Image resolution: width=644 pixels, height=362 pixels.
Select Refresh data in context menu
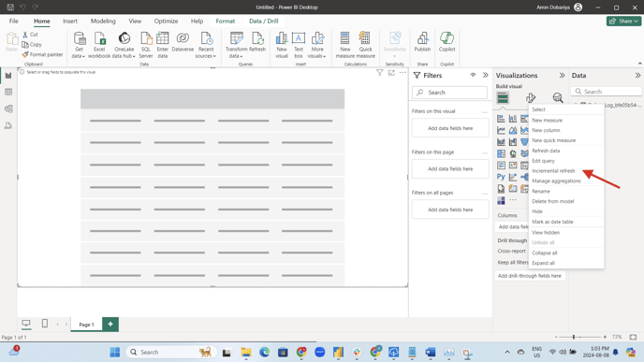tap(546, 151)
